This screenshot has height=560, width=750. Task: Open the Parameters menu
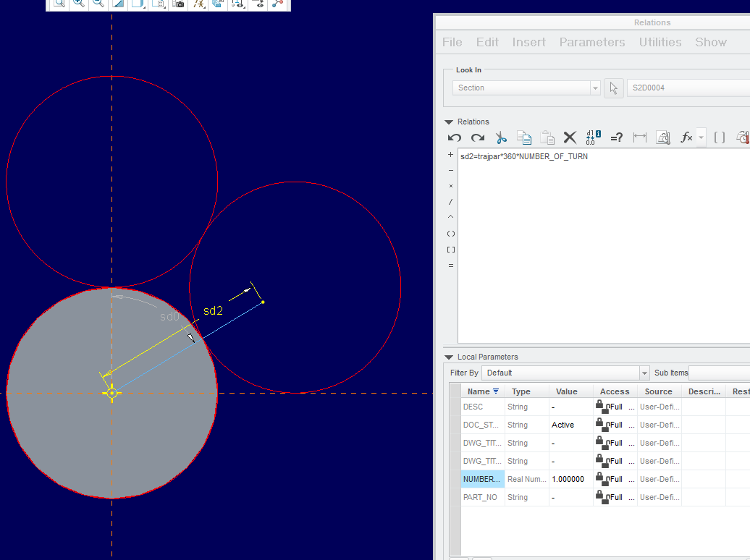(x=592, y=42)
